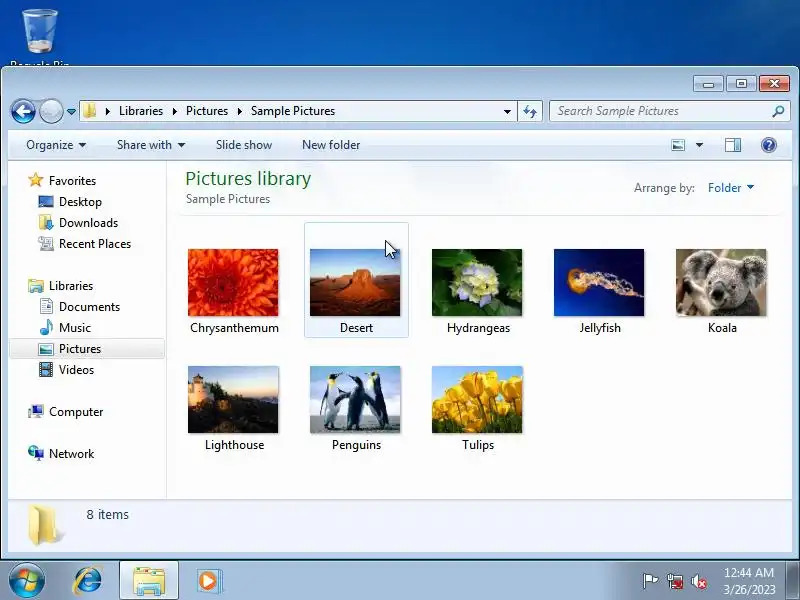Expand arrow before Libraries in address bar

pos(108,111)
